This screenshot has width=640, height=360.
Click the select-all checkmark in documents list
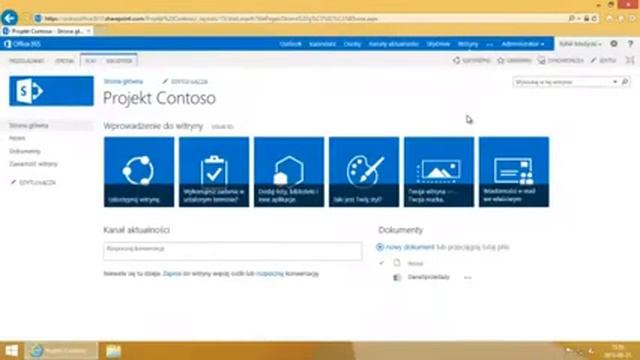pos(382,263)
